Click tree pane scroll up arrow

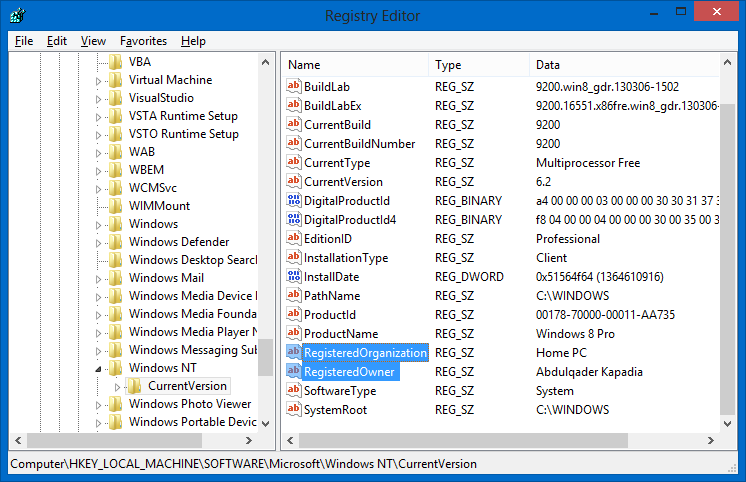(x=265, y=62)
